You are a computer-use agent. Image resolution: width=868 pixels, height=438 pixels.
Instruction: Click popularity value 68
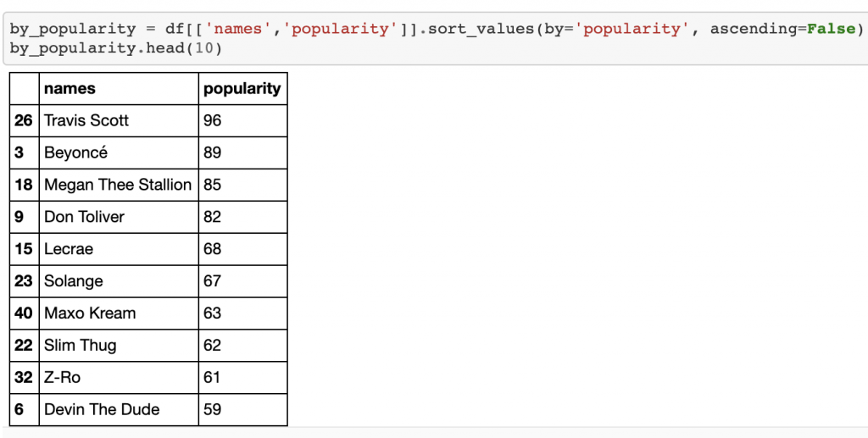242,249
